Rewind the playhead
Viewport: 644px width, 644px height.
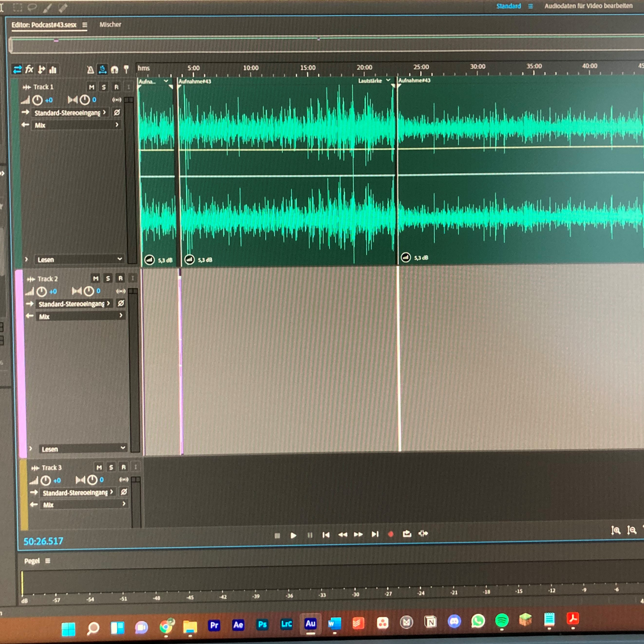342,535
